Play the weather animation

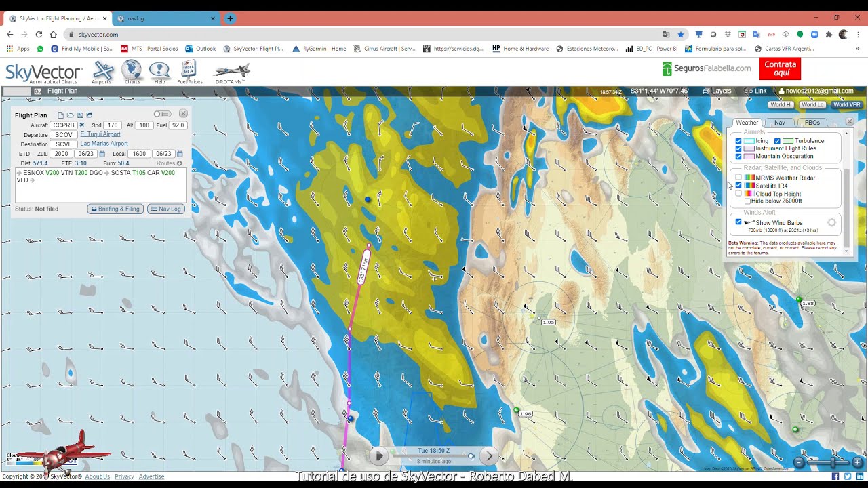(379, 456)
